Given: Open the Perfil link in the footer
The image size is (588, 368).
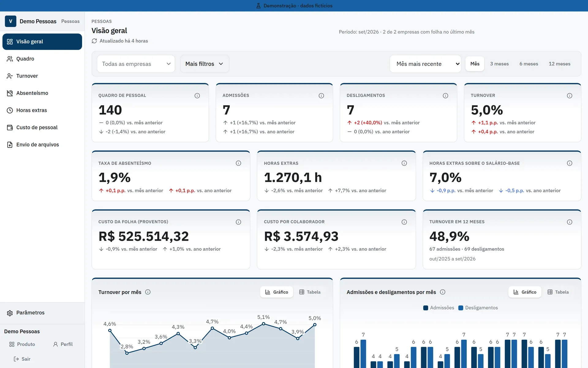Looking at the screenshot, I should coord(63,344).
